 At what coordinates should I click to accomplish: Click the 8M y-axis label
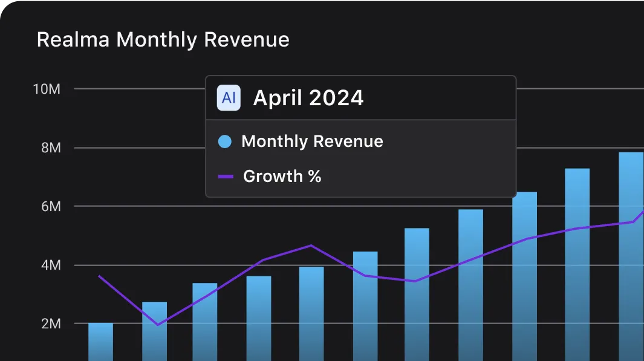(x=50, y=148)
